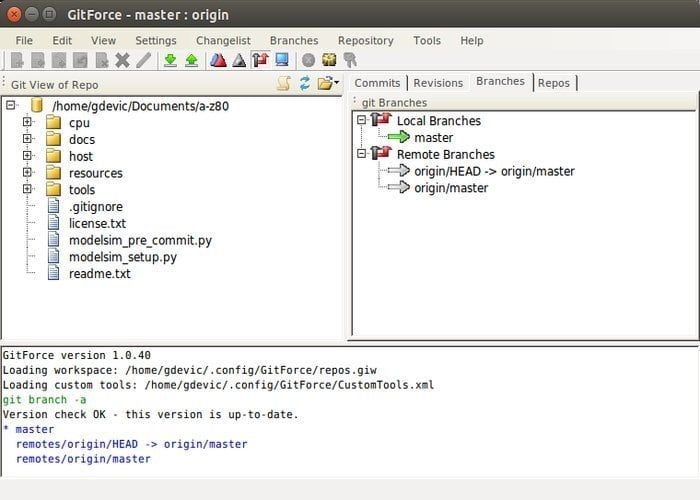Expand the docs folder
The height and width of the screenshot is (500, 700).
tap(27, 139)
